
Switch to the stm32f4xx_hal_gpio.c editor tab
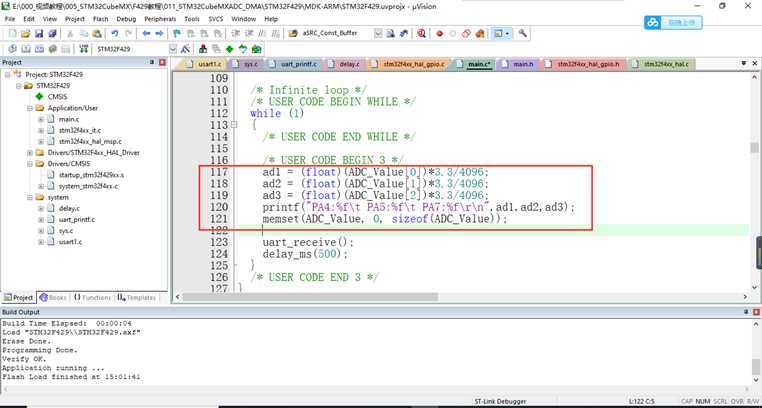coord(409,64)
